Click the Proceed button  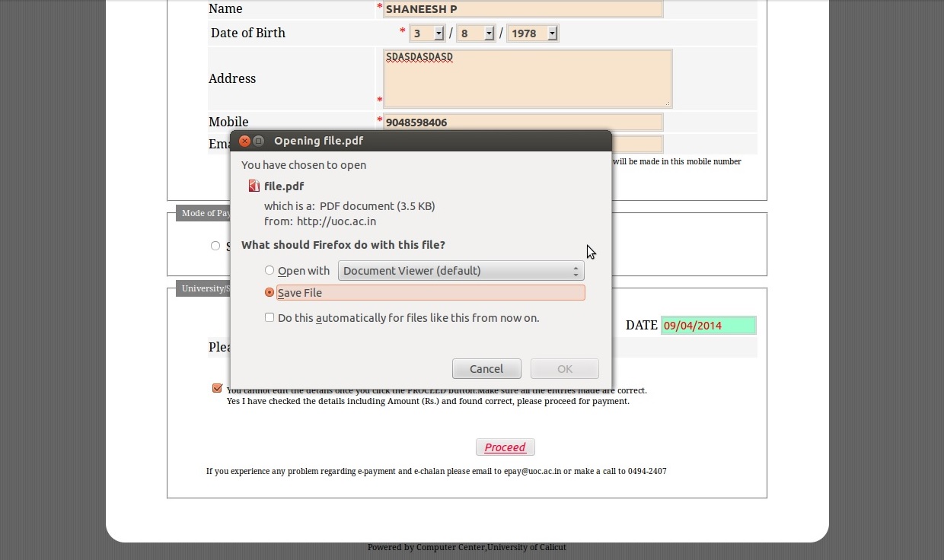tap(505, 447)
